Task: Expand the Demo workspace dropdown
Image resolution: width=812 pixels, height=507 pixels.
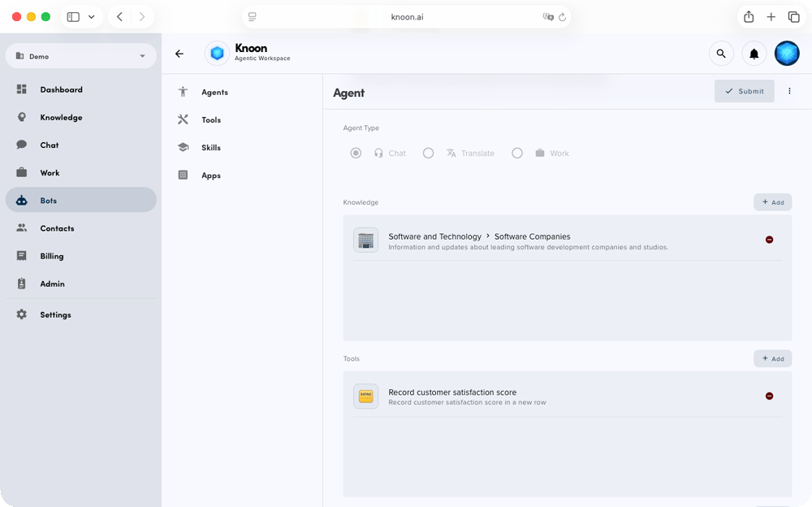Action: [x=142, y=56]
